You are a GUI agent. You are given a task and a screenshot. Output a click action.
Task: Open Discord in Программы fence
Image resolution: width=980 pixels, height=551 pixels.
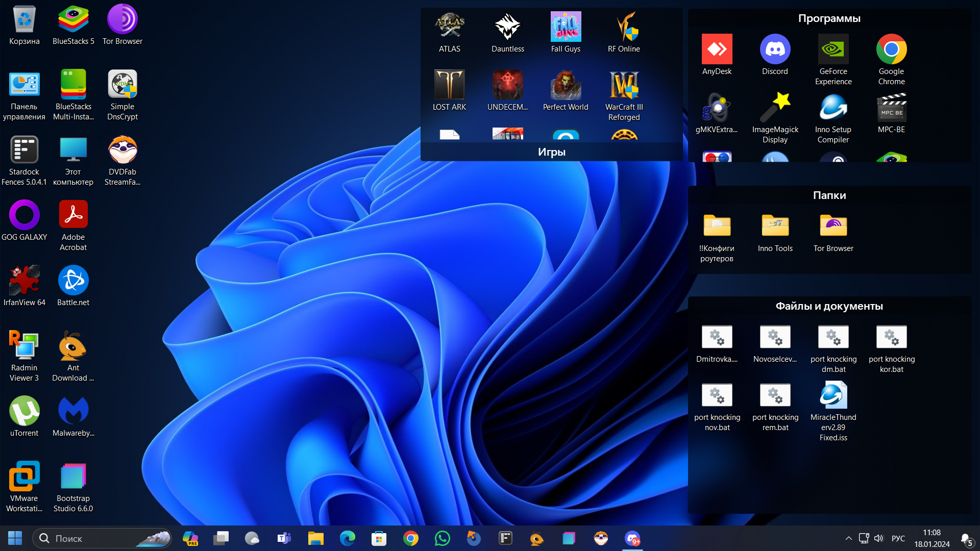pyautogui.click(x=775, y=49)
